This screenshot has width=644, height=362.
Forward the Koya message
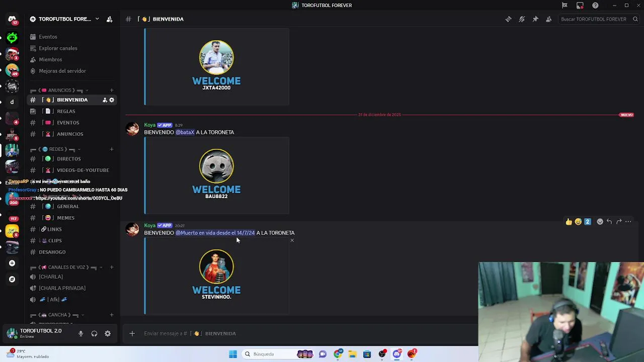619,222
